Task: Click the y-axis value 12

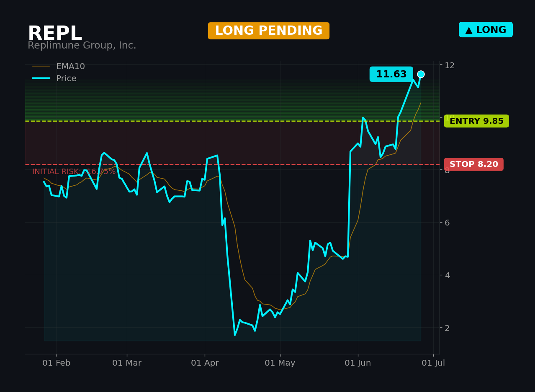Action: click(x=450, y=65)
